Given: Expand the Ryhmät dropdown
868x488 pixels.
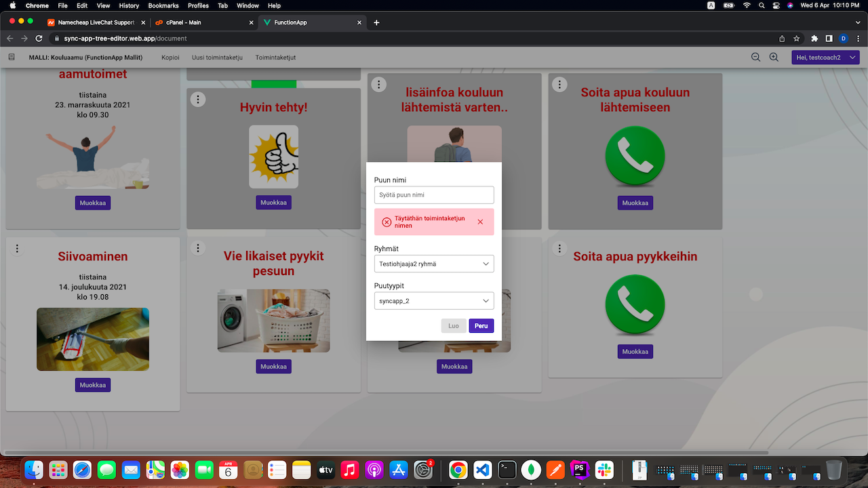Looking at the screenshot, I should tap(434, 264).
